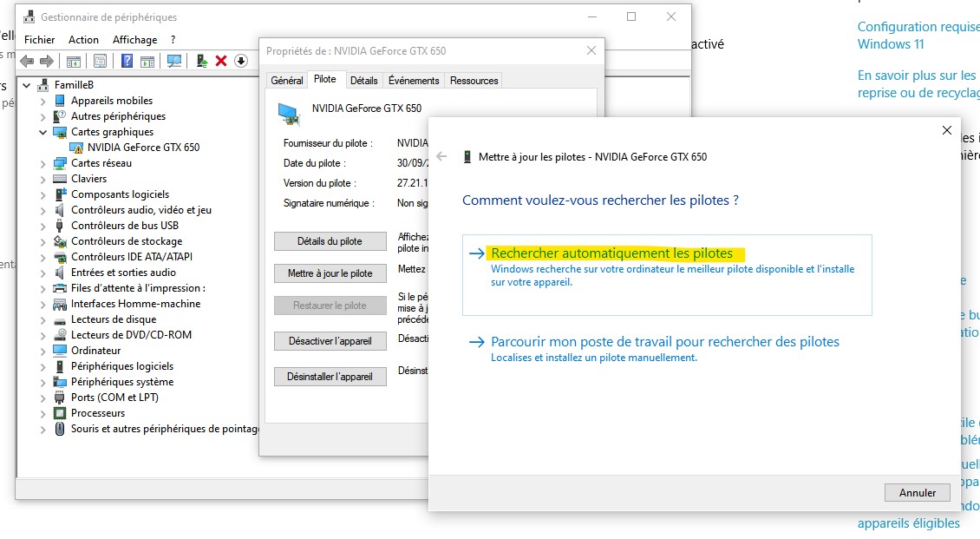Click the Détails du pilote button
The height and width of the screenshot is (539, 980).
(x=330, y=241)
